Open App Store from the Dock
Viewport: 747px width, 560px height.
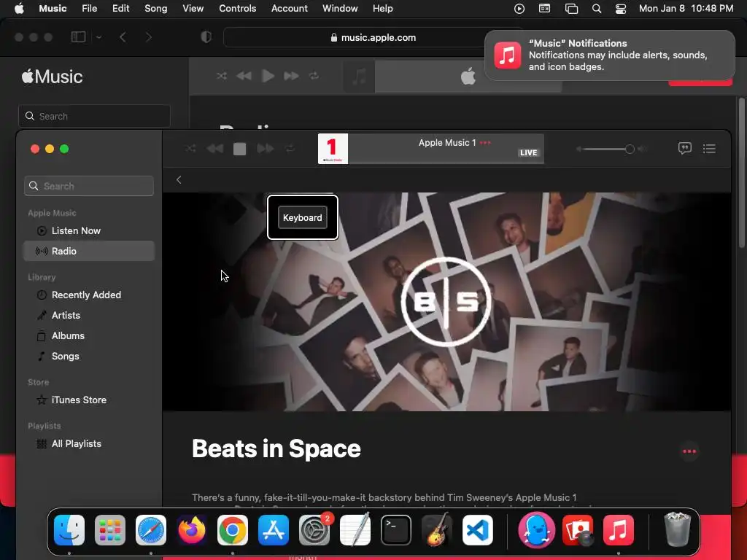274,530
